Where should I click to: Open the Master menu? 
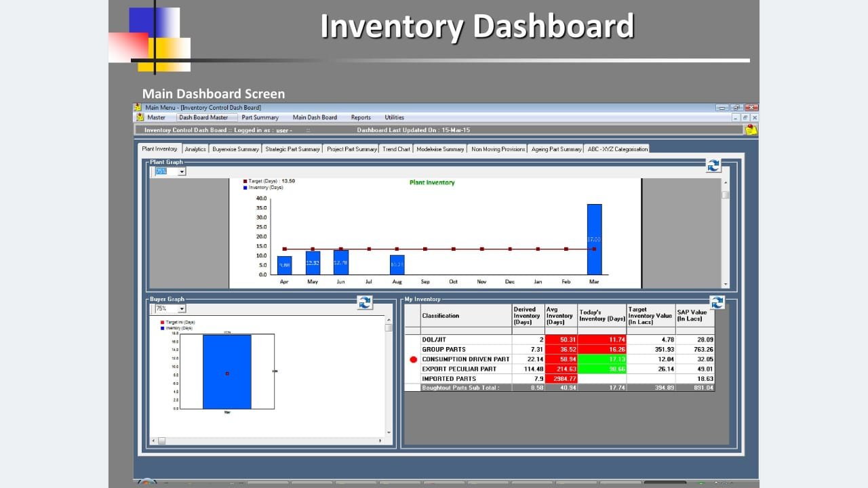[x=156, y=117]
